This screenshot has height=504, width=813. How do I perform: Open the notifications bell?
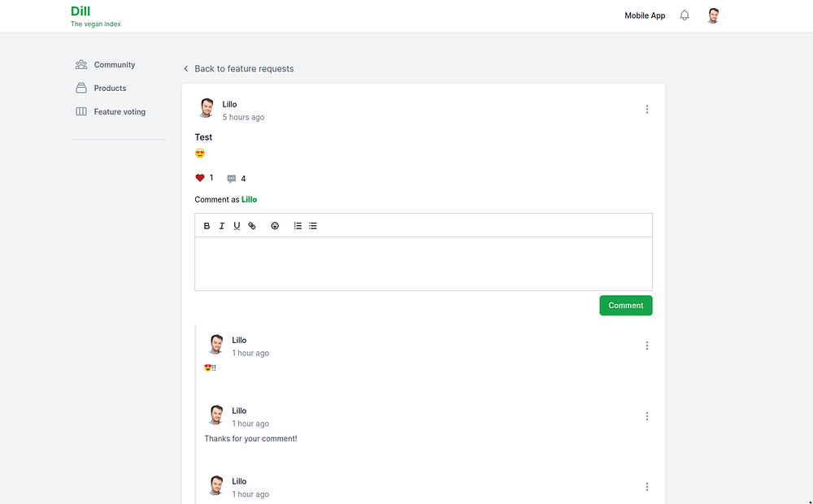(x=685, y=15)
